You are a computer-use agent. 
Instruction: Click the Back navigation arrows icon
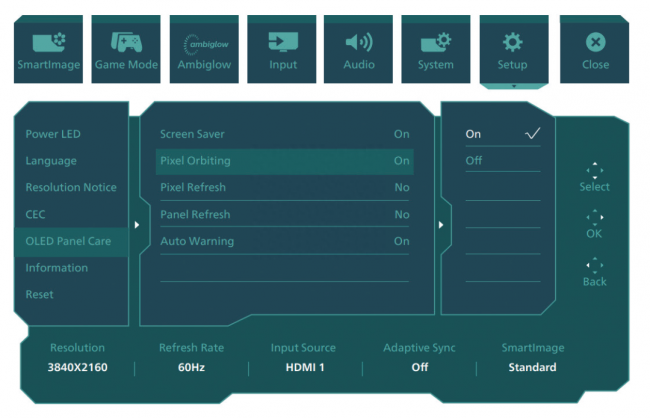point(594,265)
